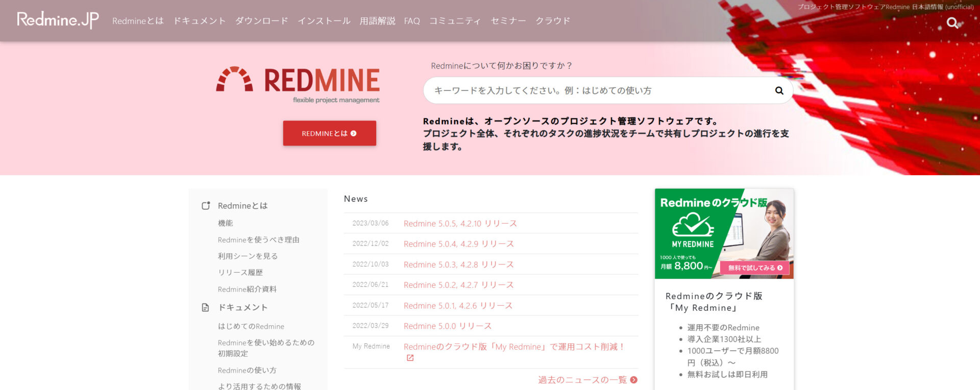Click the ドキュメント sidebar document icon
Image resolution: width=980 pixels, height=390 pixels.
click(205, 307)
